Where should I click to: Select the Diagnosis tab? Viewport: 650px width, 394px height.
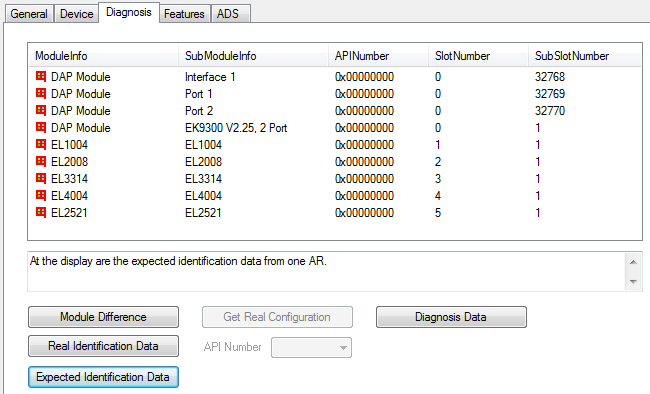[x=129, y=12]
